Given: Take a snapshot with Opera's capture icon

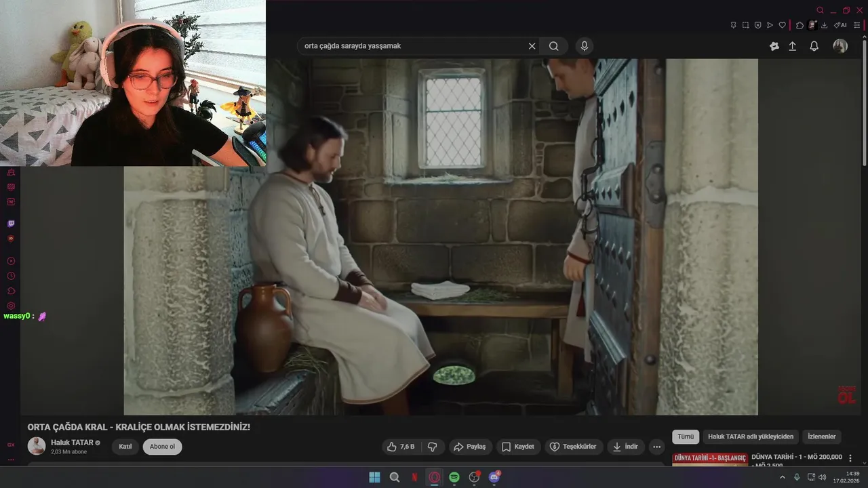Looking at the screenshot, I should pos(745,25).
